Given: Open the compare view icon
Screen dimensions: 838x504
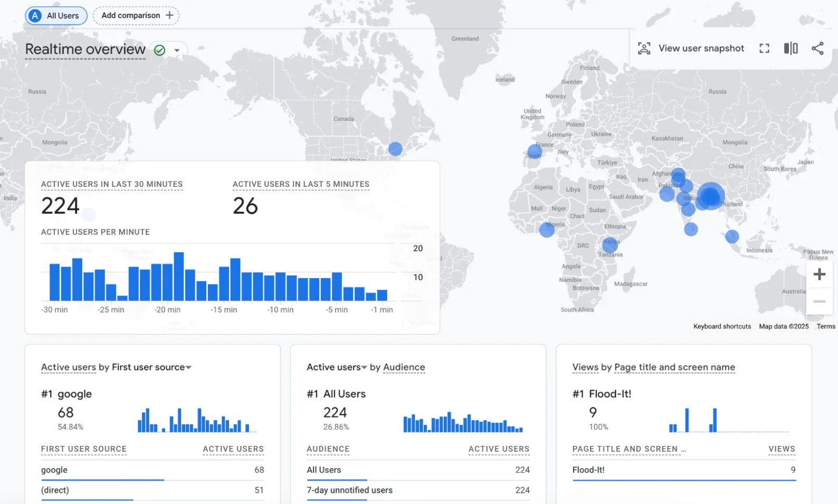Looking at the screenshot, I should click(791, 49).
